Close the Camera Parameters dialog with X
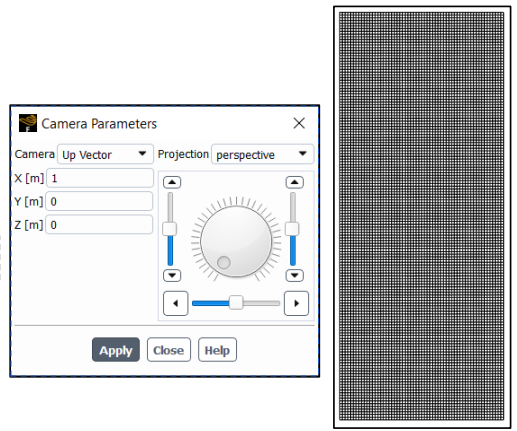The height and width of the screenshot is (431, 517). pyautogui.click(x=299, y=123)
